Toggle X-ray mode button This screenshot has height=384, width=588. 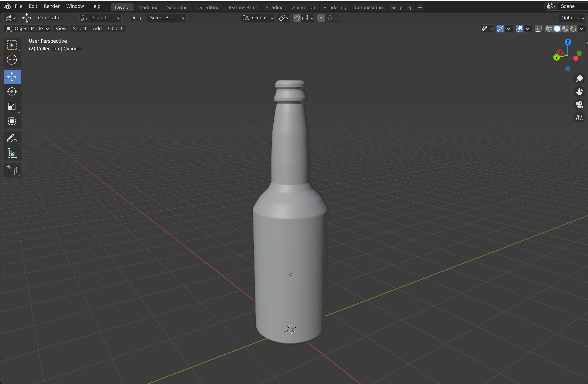pos(538,29)
